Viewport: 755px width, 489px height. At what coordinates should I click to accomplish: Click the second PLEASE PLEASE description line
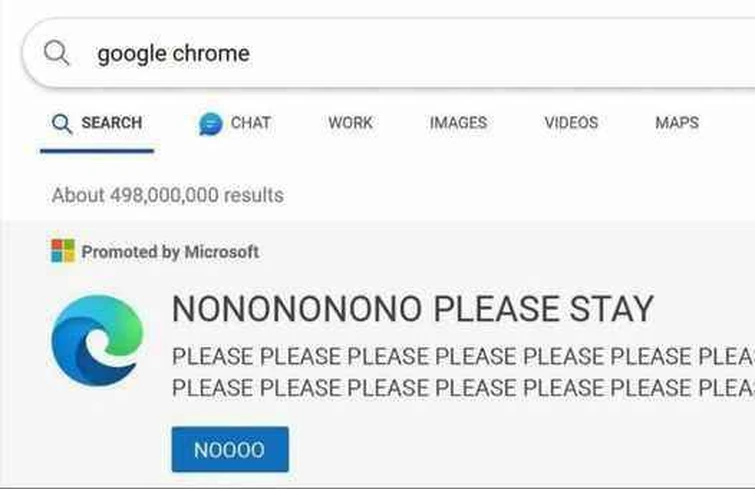pyautogui.click(x=463, y=388)
